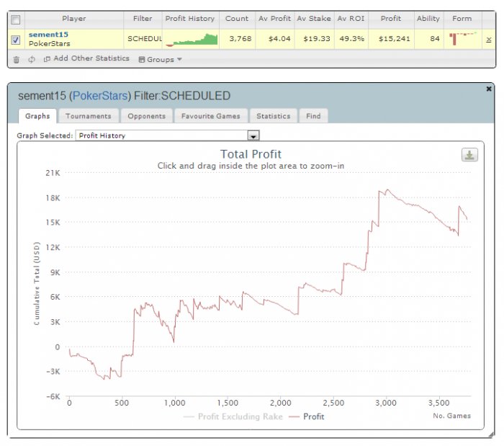
Task: Switch to the Tournaments tab
Action: click(89, 116)
